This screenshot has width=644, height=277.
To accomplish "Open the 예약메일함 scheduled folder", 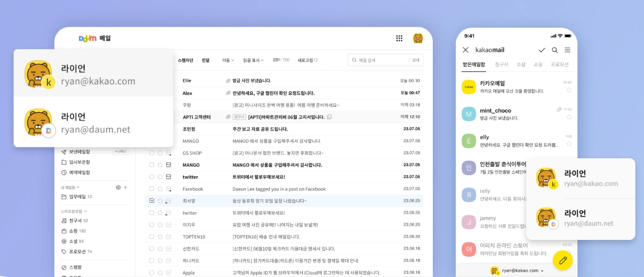I will [x=76, y=173].
